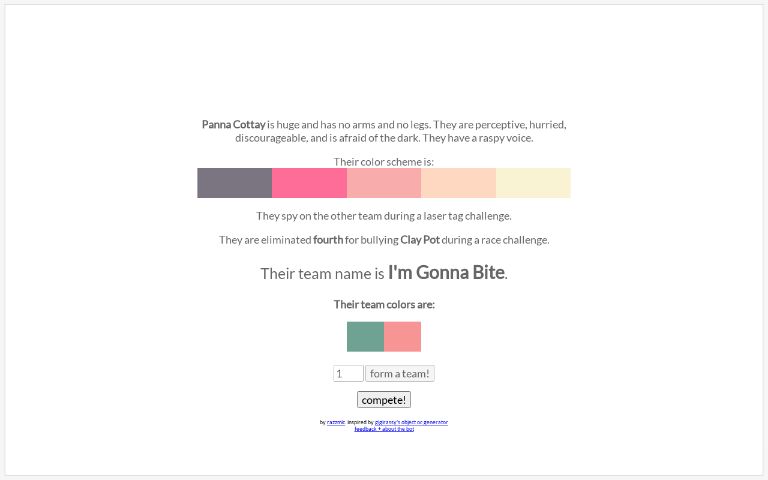Screen dimensions: 768x480
Task: Select the teal green team color
Action: tap(365, 337)
